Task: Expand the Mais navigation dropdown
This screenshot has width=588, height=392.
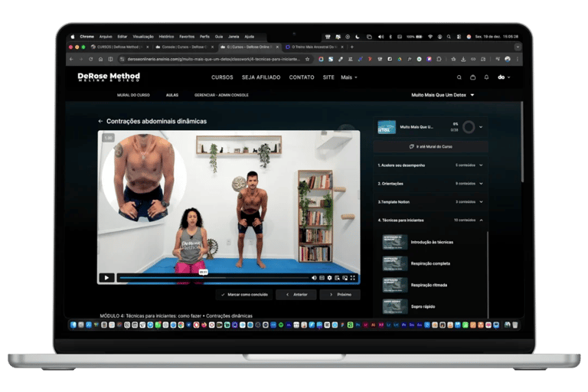Action: coord(349,77)
